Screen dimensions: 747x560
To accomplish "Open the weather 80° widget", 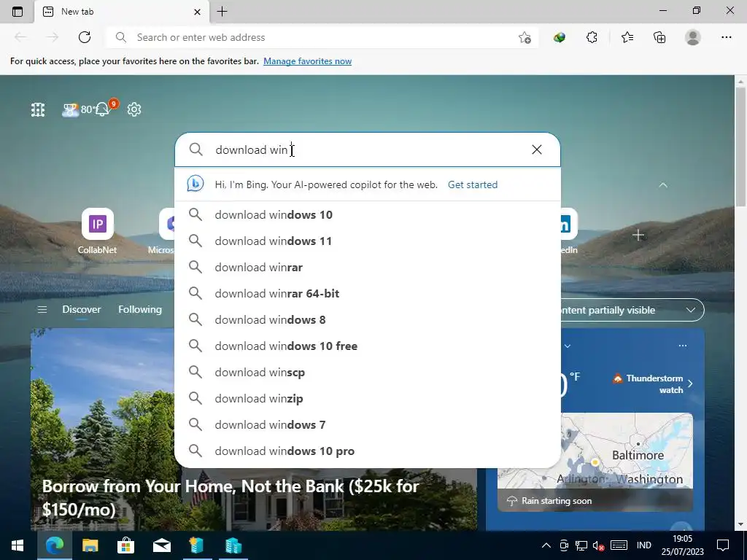I will click(77, 109).
